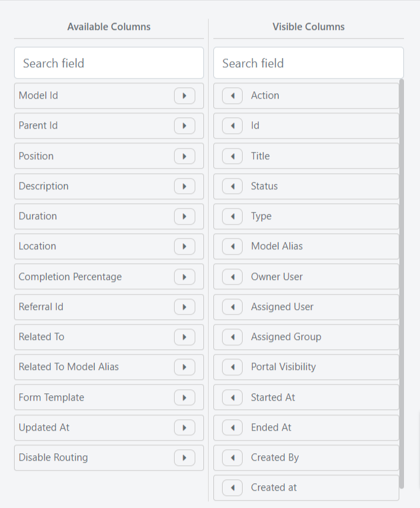Click the Related To Model Alias row
Viewport: 420px width, 508px height.
tap(109, 367)
